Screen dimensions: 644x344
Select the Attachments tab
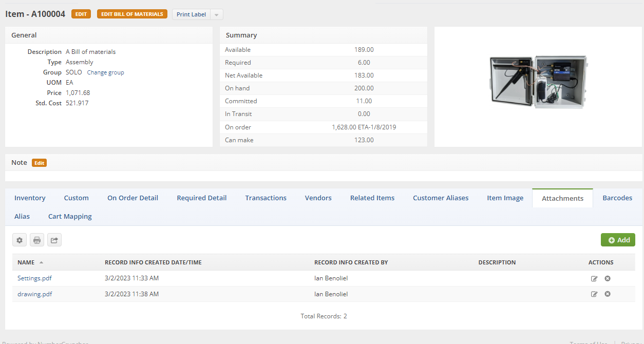click(x=563, y=198)
